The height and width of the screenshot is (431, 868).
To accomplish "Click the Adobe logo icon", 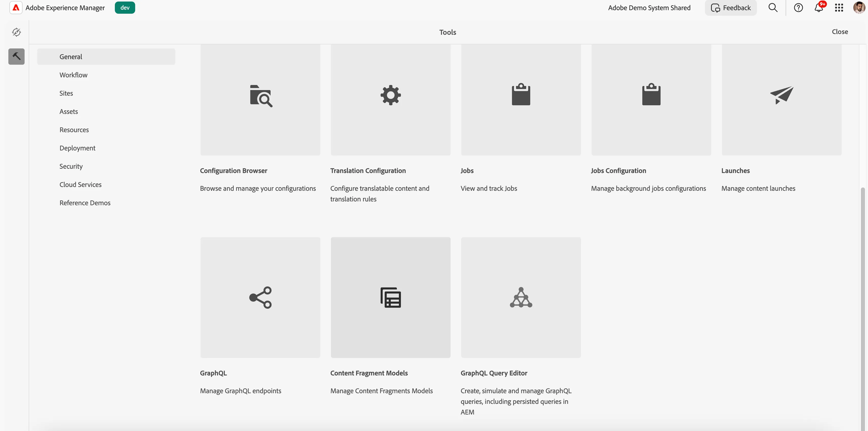I will pyautogui.click(x=16, y=7).
